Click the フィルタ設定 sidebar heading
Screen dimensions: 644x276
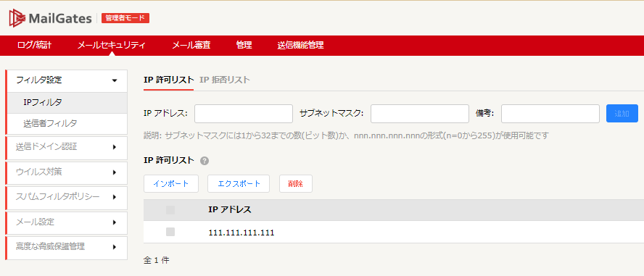pos(39,80)
